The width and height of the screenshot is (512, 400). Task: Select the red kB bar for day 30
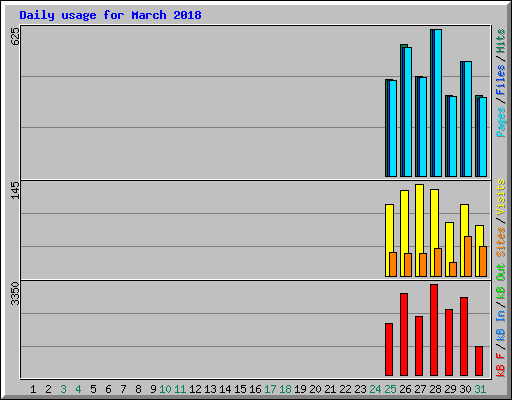click(464, 337)
